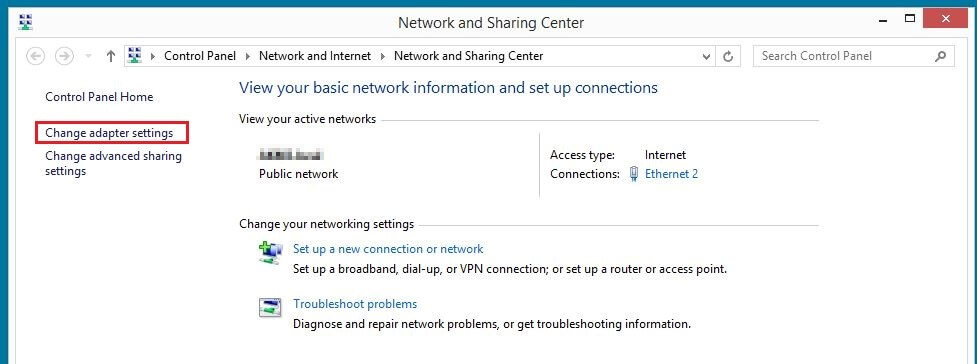The width and height of the screenshot is (977, 364).
Task: Focus the Search Control Panel field
Action: (x=844, y=56)
